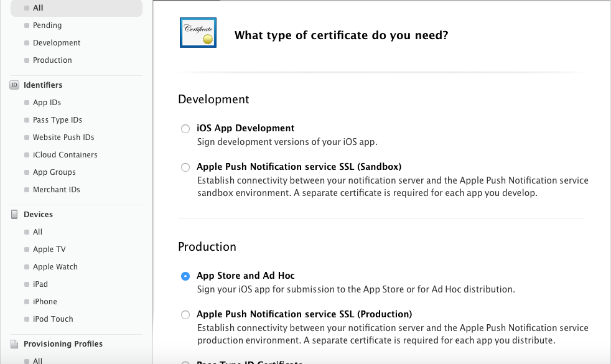Show All devices under Devices
The width and height of the screenshot is (611, 364).
[x=37, y=232]
